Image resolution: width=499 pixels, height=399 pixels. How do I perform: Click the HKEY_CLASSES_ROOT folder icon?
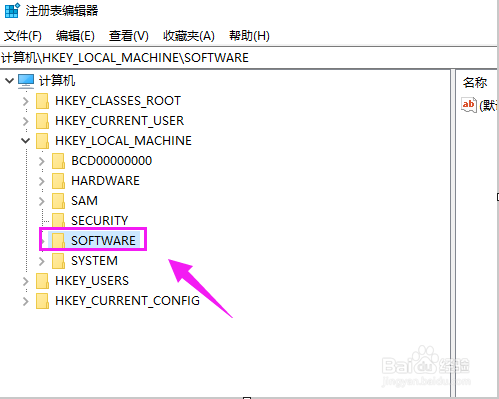(x=42, y=101)
